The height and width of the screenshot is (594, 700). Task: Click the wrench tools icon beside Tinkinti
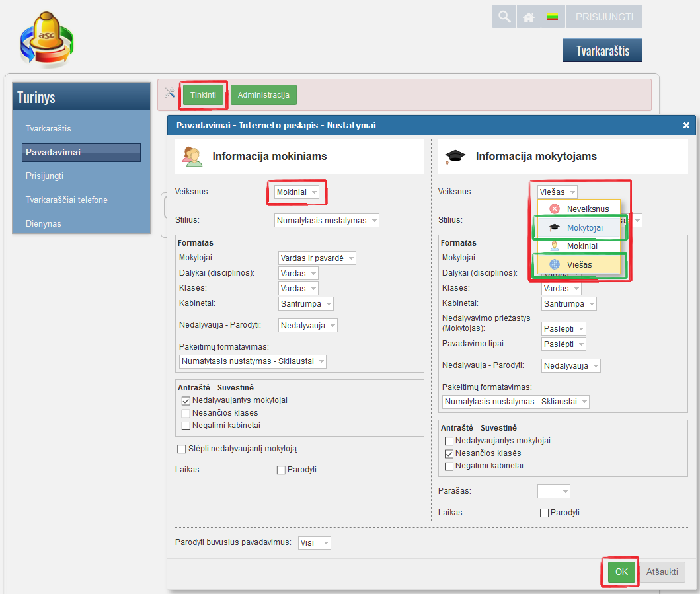(170, 94)
